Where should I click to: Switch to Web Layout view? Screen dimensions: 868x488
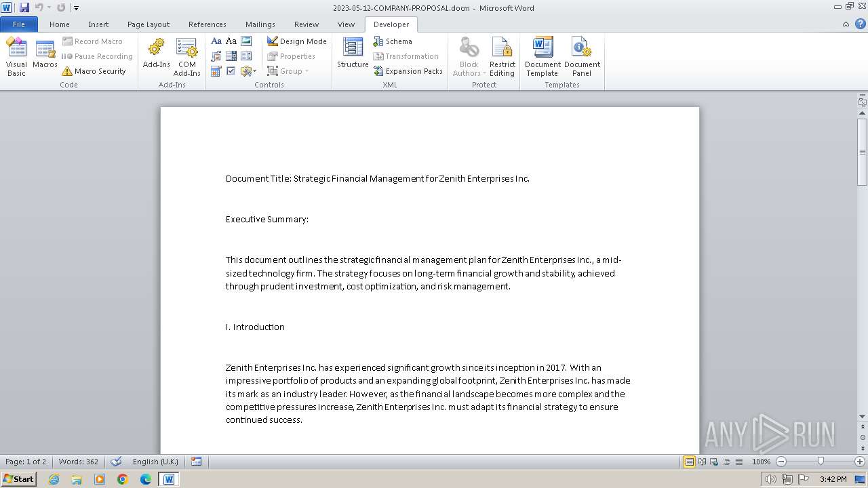click(713, 462)
